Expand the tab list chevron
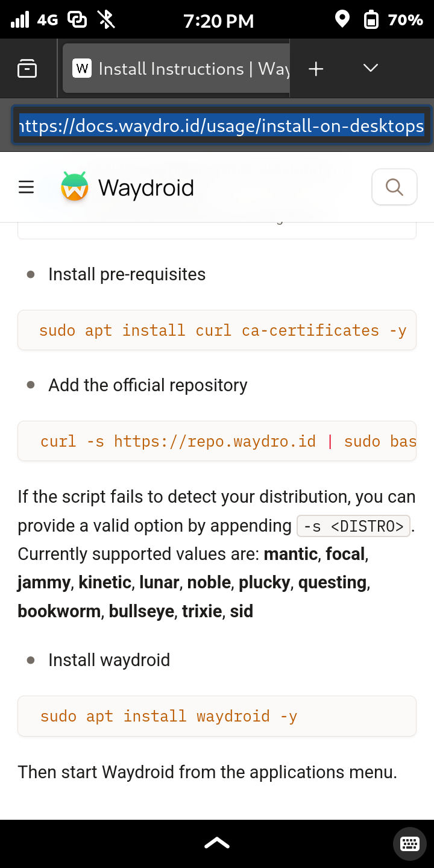 point(371,68)
